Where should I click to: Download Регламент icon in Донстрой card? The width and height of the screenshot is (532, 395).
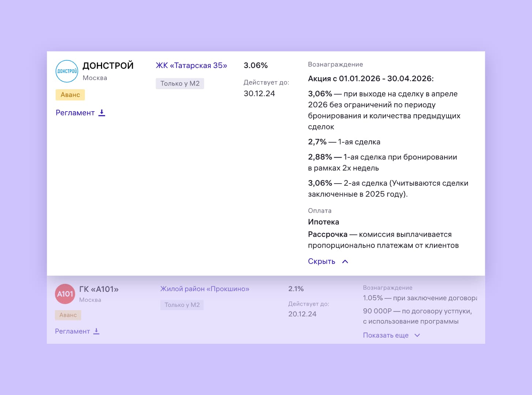point(102,113)
